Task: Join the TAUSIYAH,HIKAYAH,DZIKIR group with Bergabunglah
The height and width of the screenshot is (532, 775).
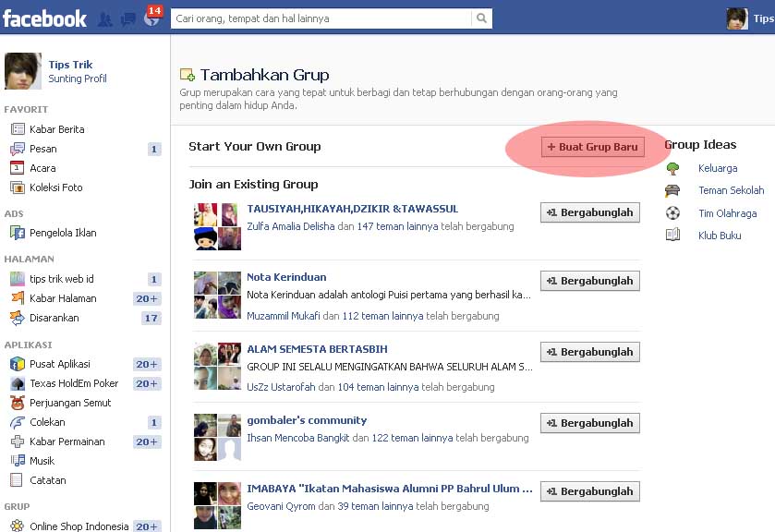Action: 590,212
